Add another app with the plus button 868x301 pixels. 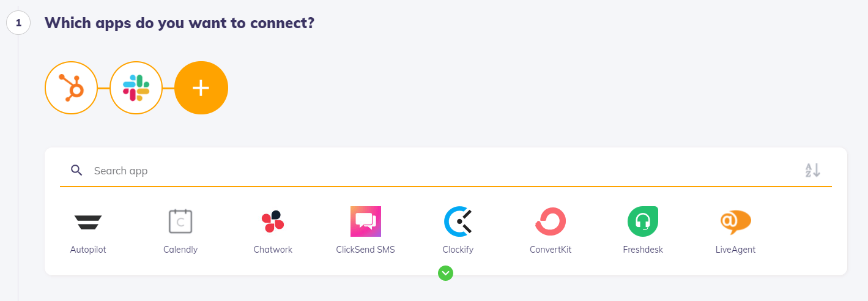coord(201,89)
